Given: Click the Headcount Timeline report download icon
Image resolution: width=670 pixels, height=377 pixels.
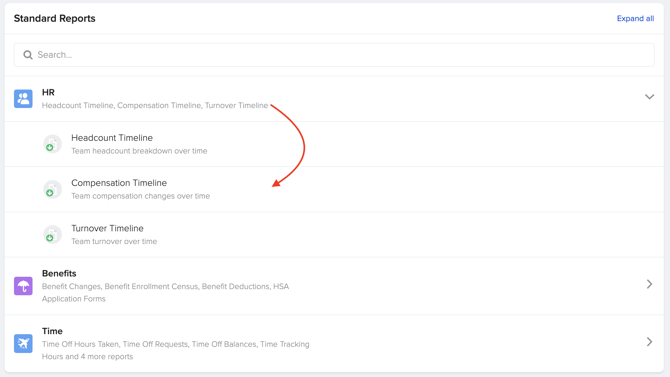Looking at the screenshot, I should coord(52,144).
